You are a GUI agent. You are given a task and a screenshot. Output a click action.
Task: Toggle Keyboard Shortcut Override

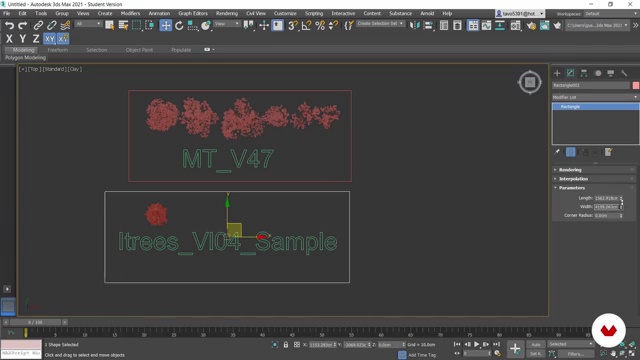coord(278,25)
